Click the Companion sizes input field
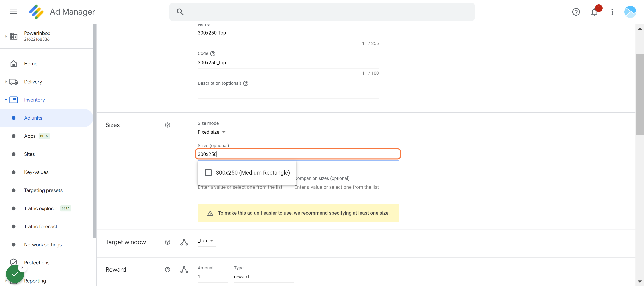 tap(339, 187)
